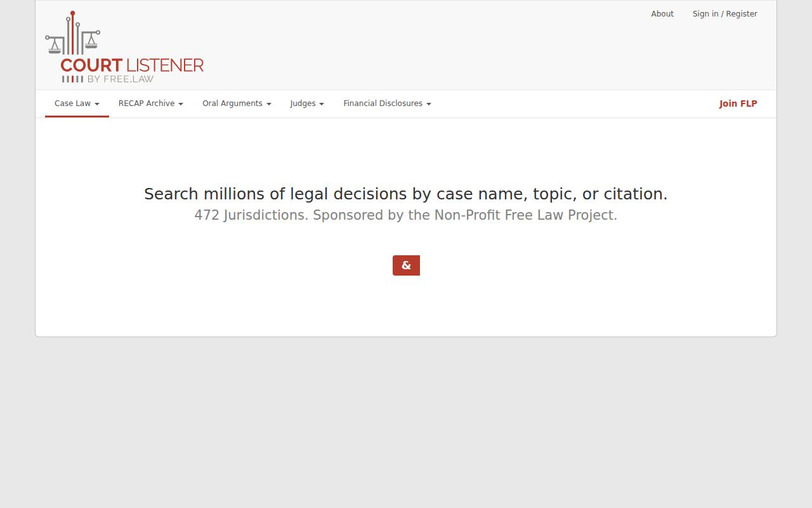Open the Financial Disclosures dropdown
812x508 pixels.
click(x=387, y=104)
